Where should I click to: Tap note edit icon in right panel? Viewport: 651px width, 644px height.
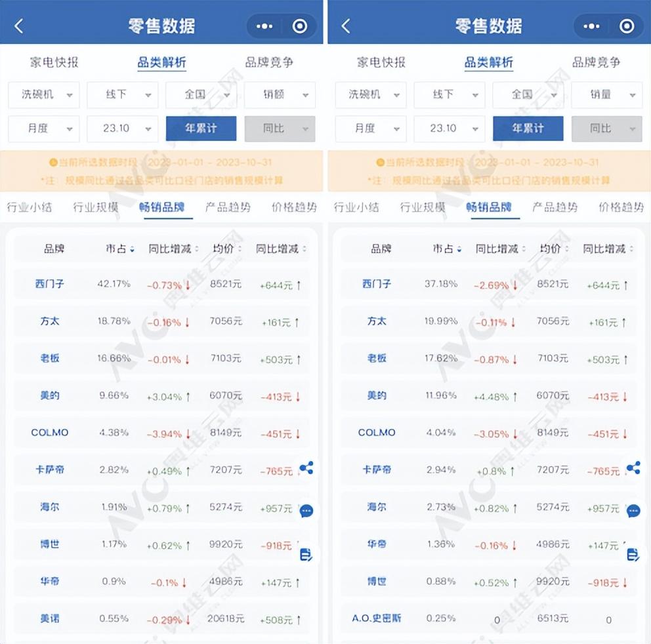click(x=633, y=554)
